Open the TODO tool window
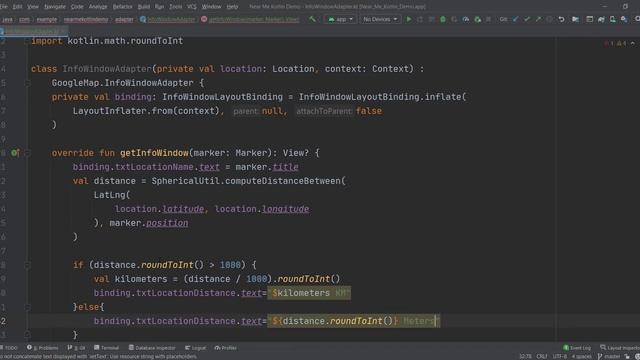 [x=9, y=348]
